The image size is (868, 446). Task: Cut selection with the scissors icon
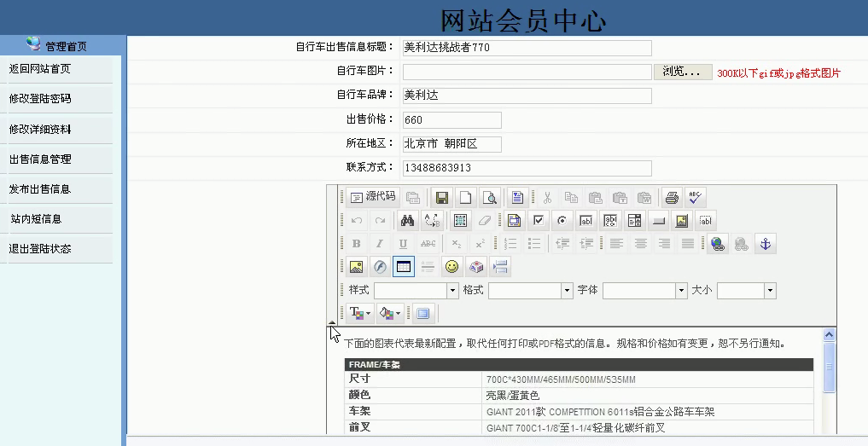[547, 198]
